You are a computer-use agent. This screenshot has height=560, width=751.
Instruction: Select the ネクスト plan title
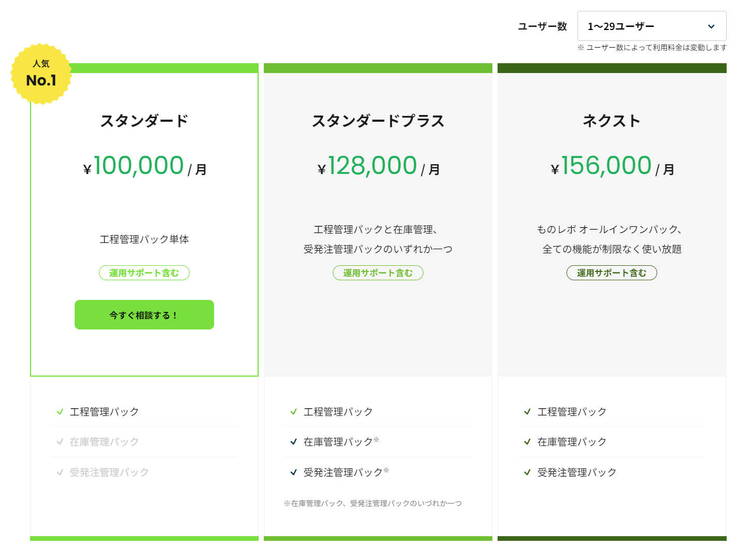click(612, 121)
